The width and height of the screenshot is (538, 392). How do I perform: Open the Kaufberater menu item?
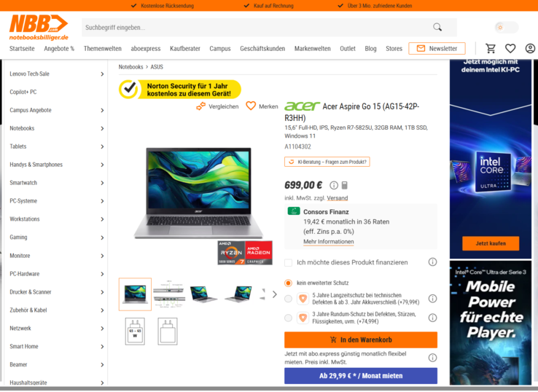[185, 48]
